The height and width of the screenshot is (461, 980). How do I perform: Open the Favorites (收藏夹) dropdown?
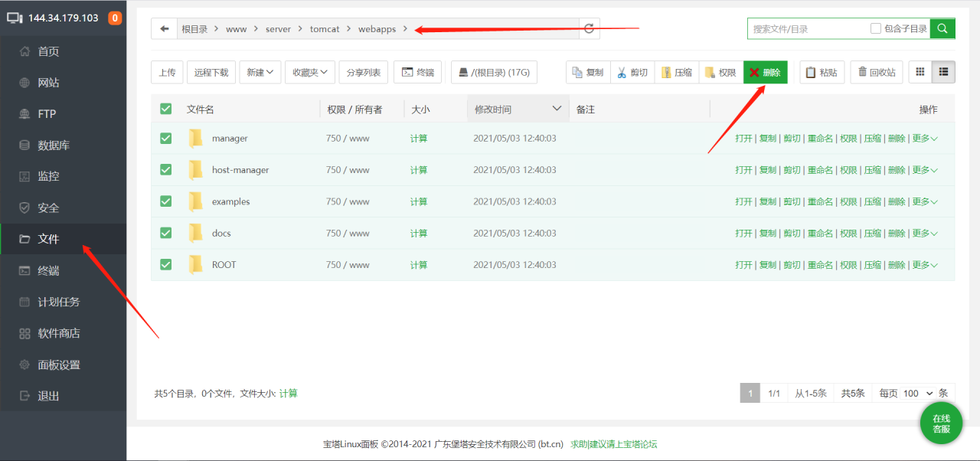click(x=310, y=72)
